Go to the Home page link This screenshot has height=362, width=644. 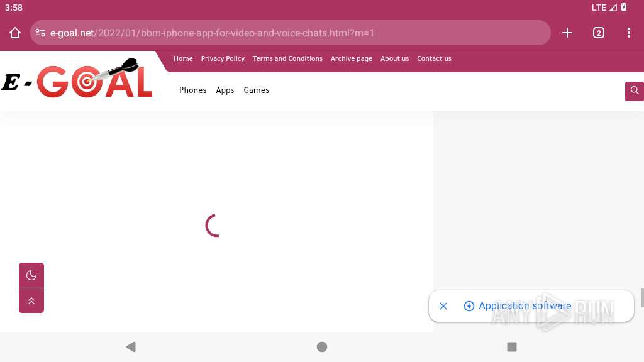coord(183,58)
